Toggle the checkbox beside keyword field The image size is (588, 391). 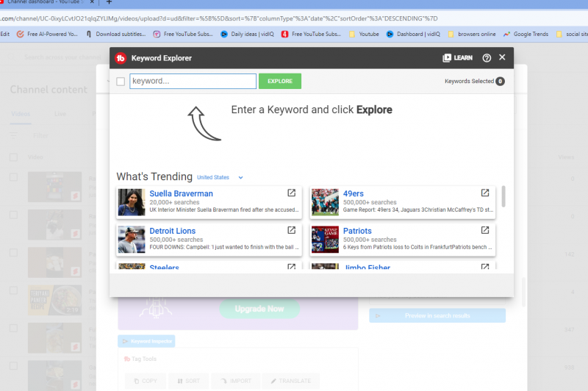click(121, 82)
